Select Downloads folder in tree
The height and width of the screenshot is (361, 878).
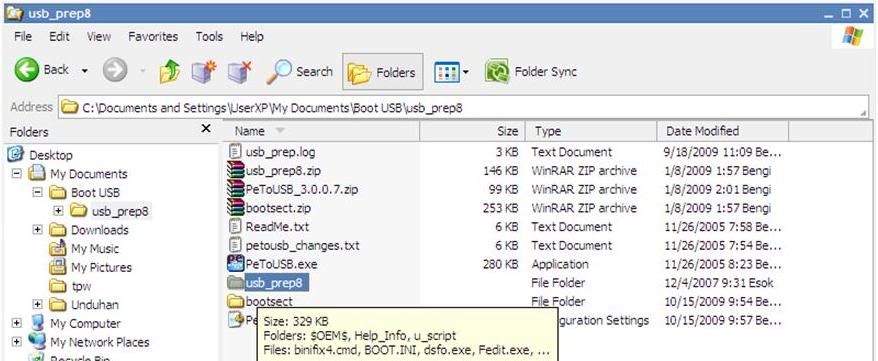pos(100,230)
